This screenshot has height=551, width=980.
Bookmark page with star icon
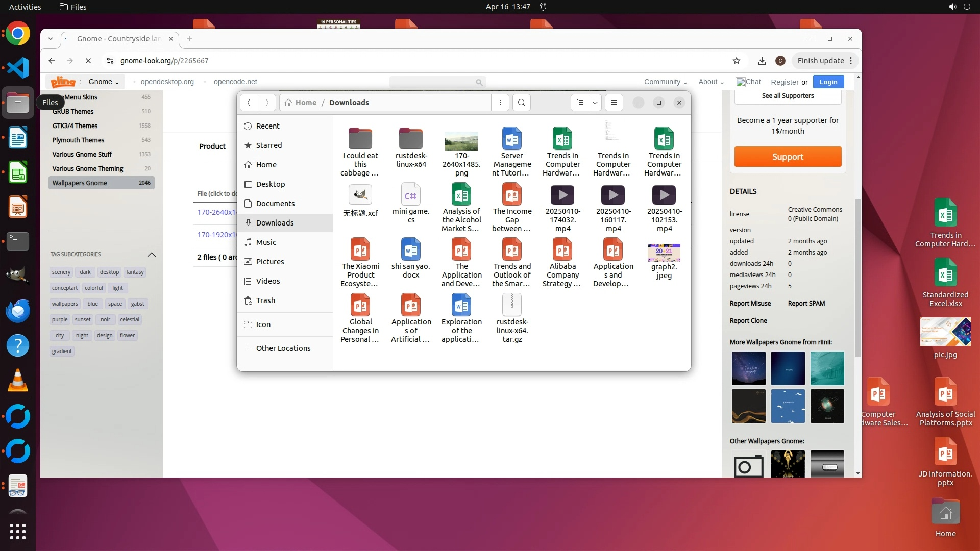point(736,61)
